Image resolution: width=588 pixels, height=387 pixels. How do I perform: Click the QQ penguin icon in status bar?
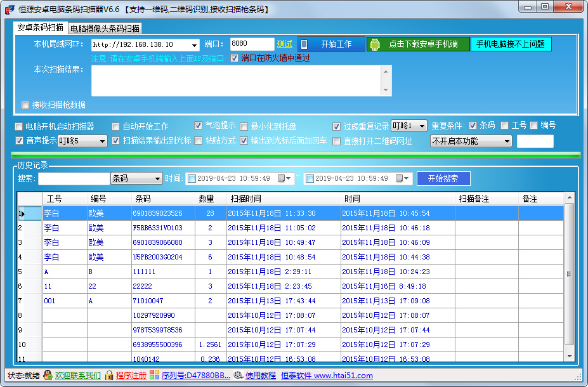click(48, 374)
